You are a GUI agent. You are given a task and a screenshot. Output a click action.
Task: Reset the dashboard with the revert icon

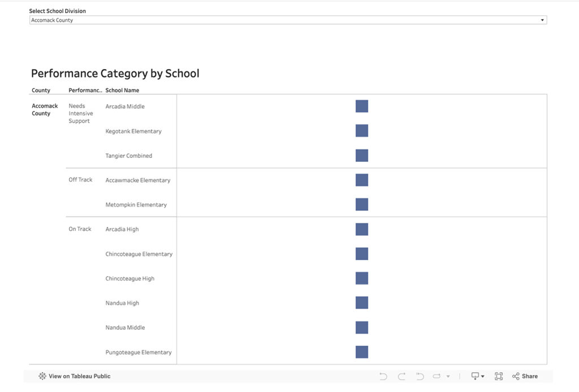click(420, 376)
